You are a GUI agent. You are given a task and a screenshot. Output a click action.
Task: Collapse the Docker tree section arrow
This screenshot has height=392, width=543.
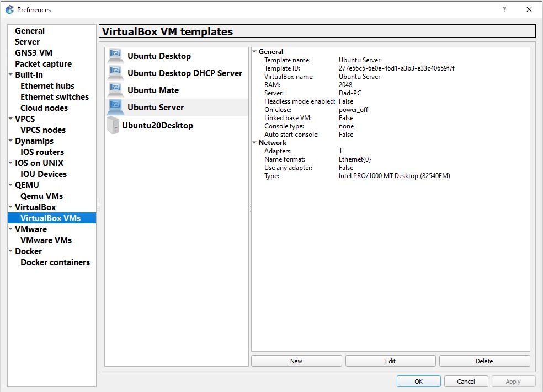pyautogui.click(x=10, y=251)
